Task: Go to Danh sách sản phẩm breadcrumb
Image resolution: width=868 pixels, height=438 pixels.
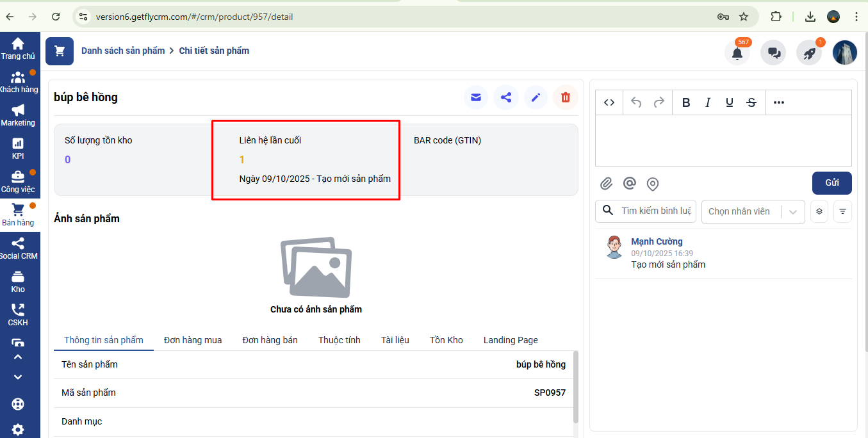Action: 123,51
